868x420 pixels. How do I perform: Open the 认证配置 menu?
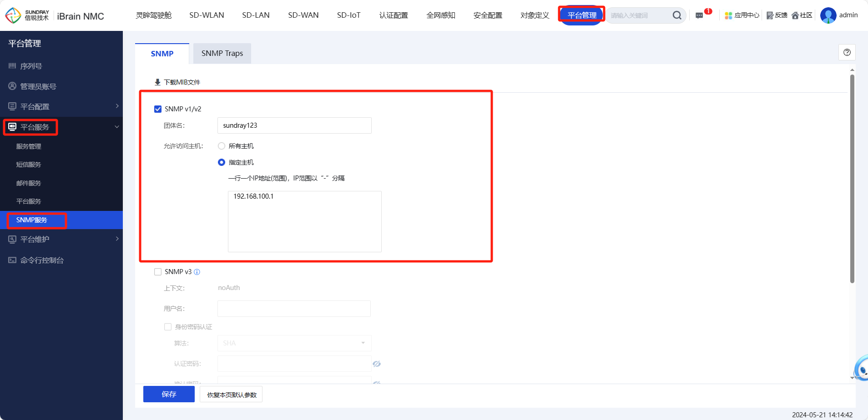394,15
